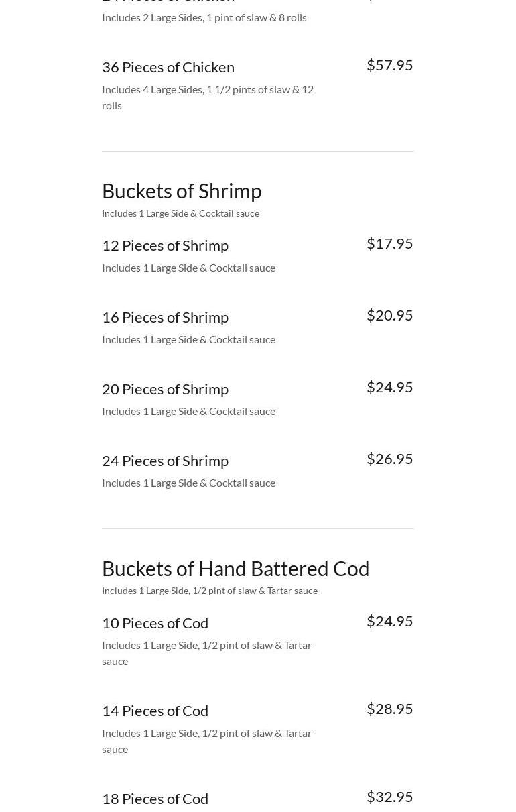Open the 18 Pieces of Cod item
This screenshot has height=812, width=516.
(155, 799)
